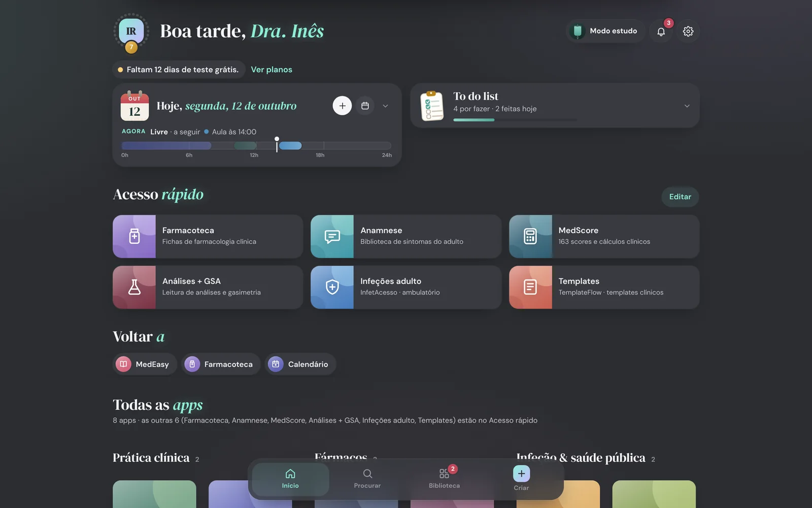Screen dimensions: 812x508
Task: Click the current time marker on timeline
Action: [277, 145]
